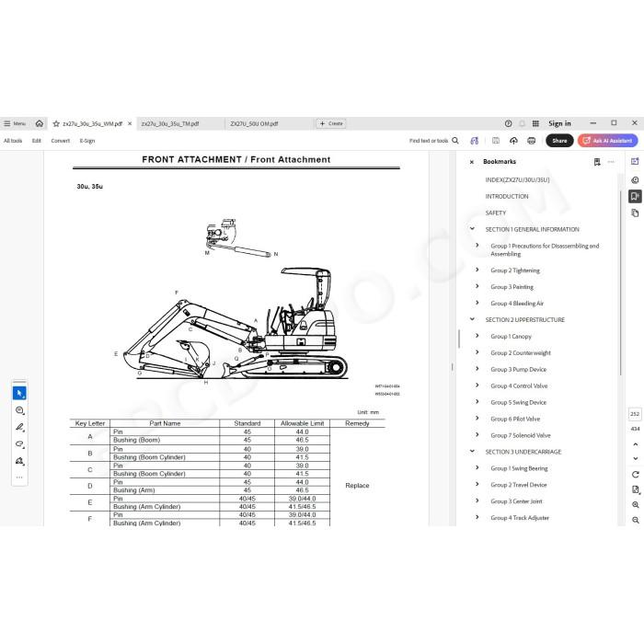Open the page thumbnails icon in right rail
Viewport: 644px width, 644px height.
tap(635, 213)
